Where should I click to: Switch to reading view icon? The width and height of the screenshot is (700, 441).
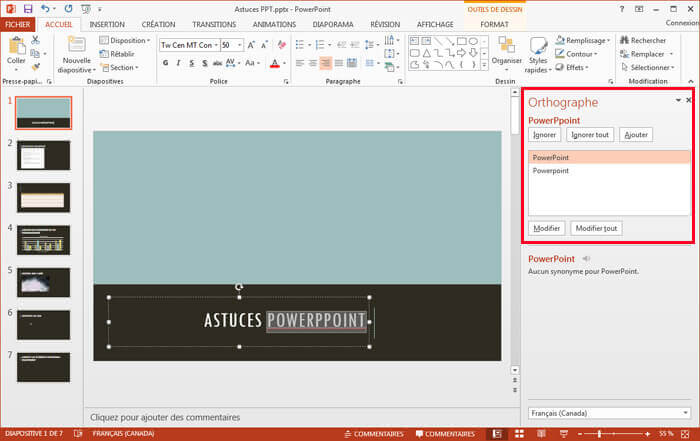tap(541, 433)
